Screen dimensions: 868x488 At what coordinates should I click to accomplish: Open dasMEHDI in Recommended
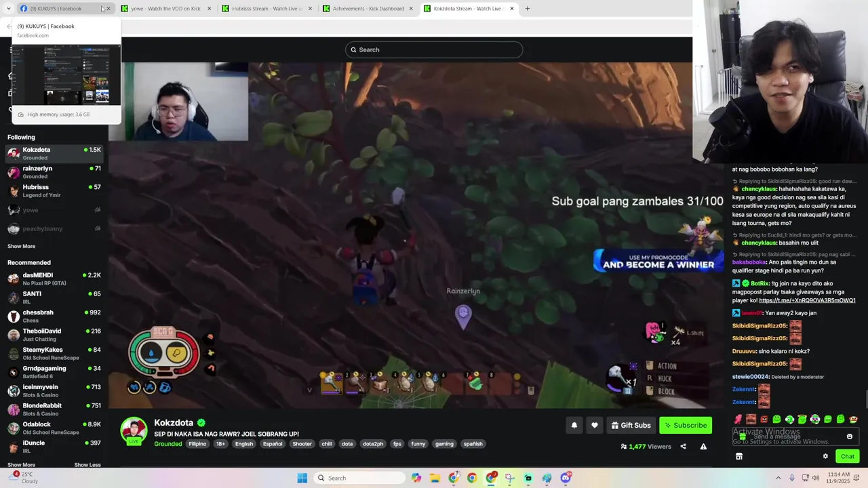coord(54,279)
